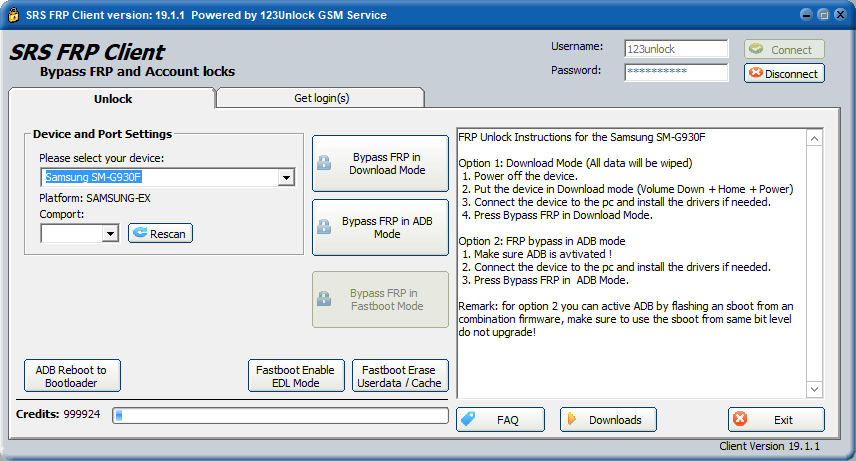Screen dimensions: 856x461
Task: Click the padlock app icon in title bar
Action: click(x=12, y=15)
